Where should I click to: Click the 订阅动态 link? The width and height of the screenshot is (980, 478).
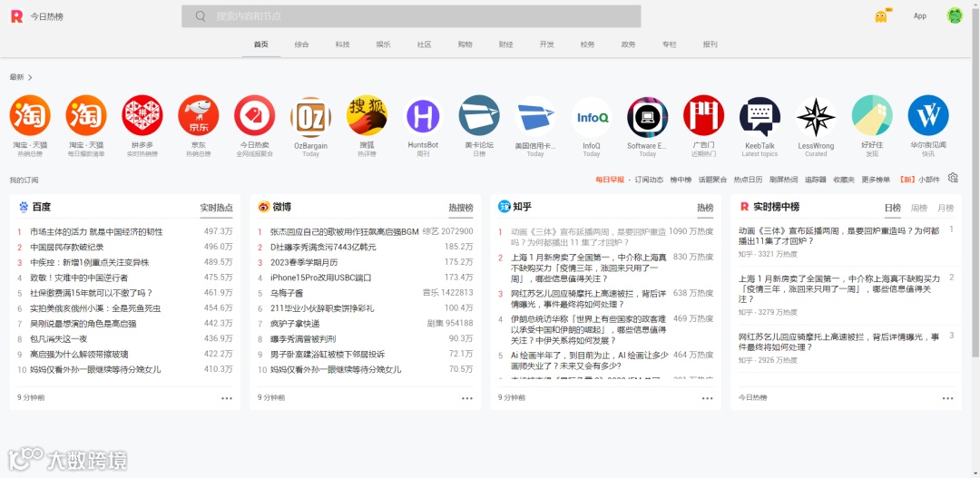[650, 180]
